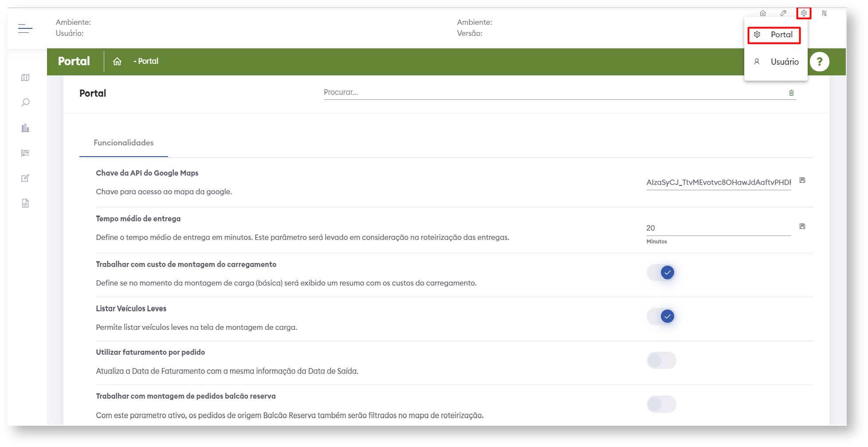Click the round question mark help button
868x447 pixels.
pyautogui.click(x=819, y=62)
